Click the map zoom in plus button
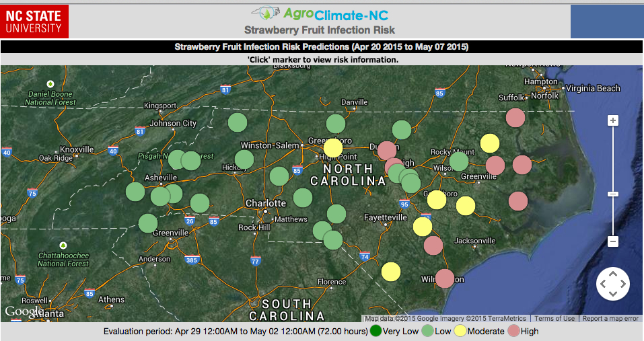The image size is (644, 341). tap(613, 120)
